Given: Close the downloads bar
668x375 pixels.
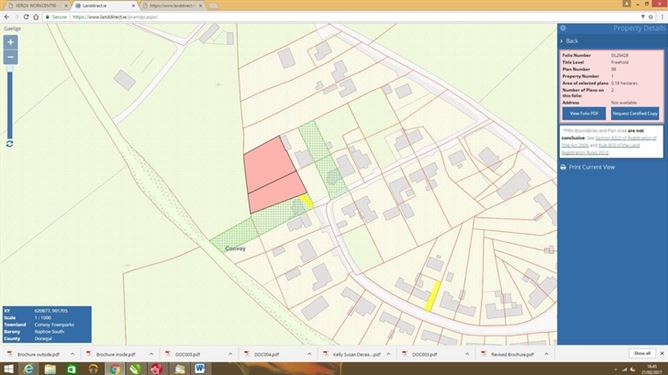Looking at the screenshot, I should tap(662, 353).
